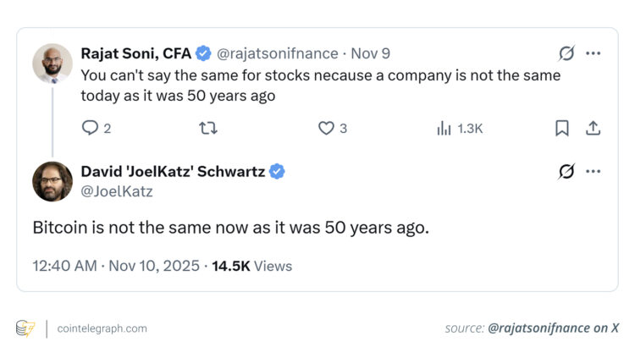Viewport: 635px width, 364px height.
Task: Open Rajat Soni's profile picture
Action: 52,63
